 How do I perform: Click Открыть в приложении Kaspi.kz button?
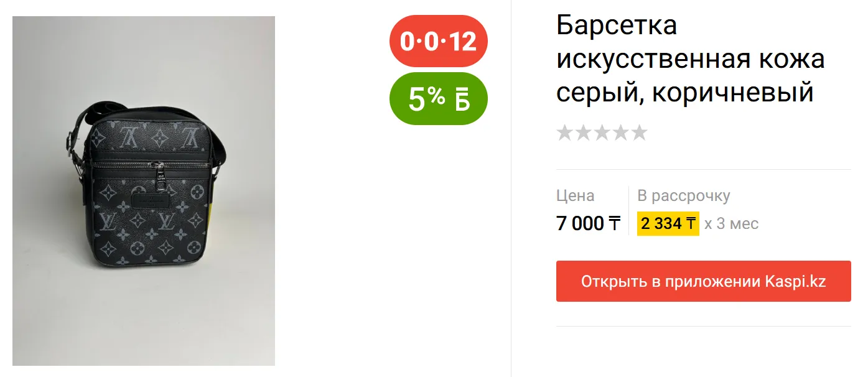click(703, 281)
